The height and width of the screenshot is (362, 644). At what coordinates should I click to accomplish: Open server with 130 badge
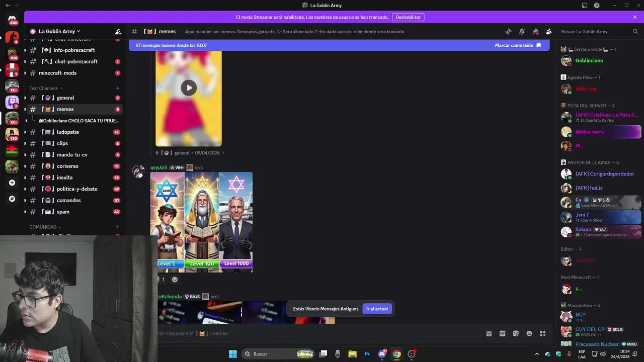[12, 134]
